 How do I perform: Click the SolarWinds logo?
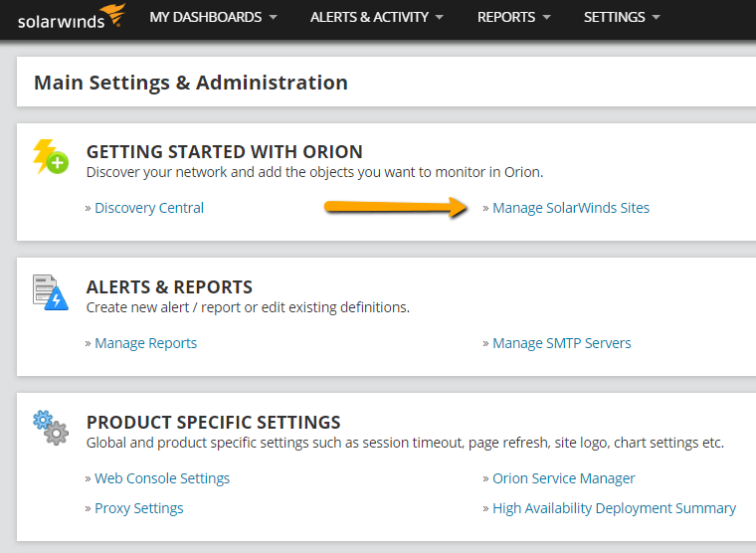point(72,16)
